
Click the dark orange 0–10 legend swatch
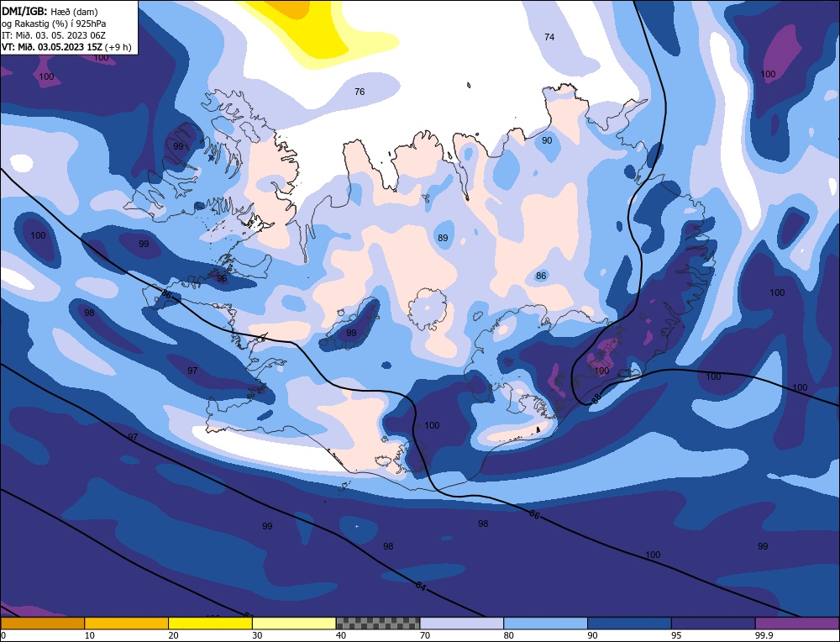coord(42,623)
